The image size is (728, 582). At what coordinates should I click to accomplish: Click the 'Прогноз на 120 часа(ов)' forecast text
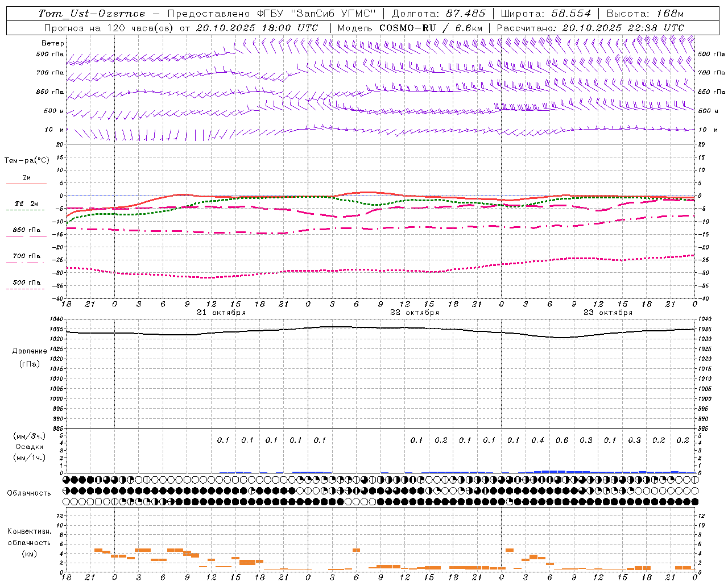click(x=109, y=28)
